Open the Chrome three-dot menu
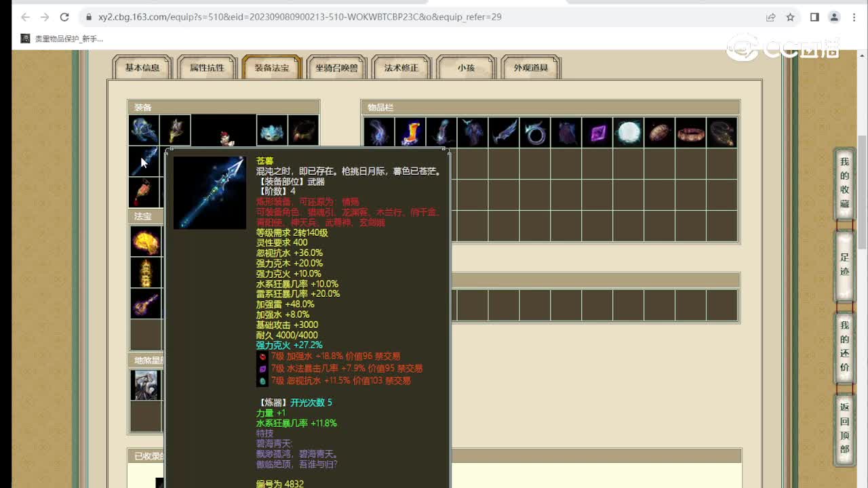 pyautogui.click(x=854, y=17)
